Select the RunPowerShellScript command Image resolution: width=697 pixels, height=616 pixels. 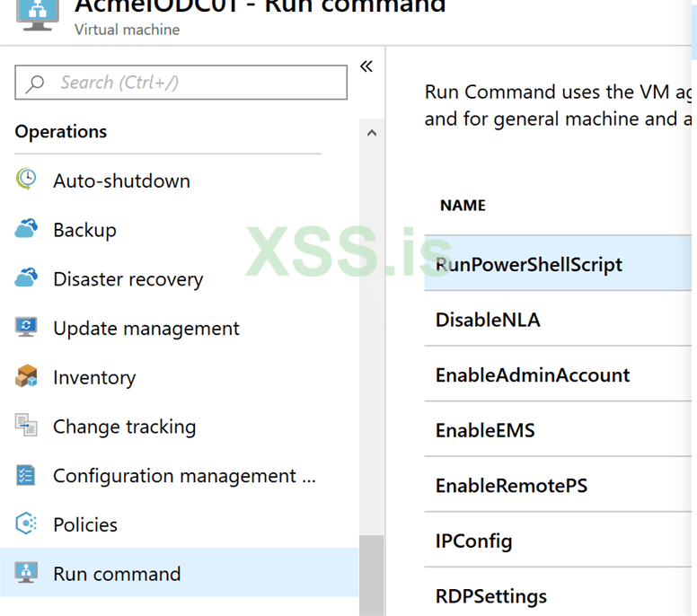(x=529, y=265)
